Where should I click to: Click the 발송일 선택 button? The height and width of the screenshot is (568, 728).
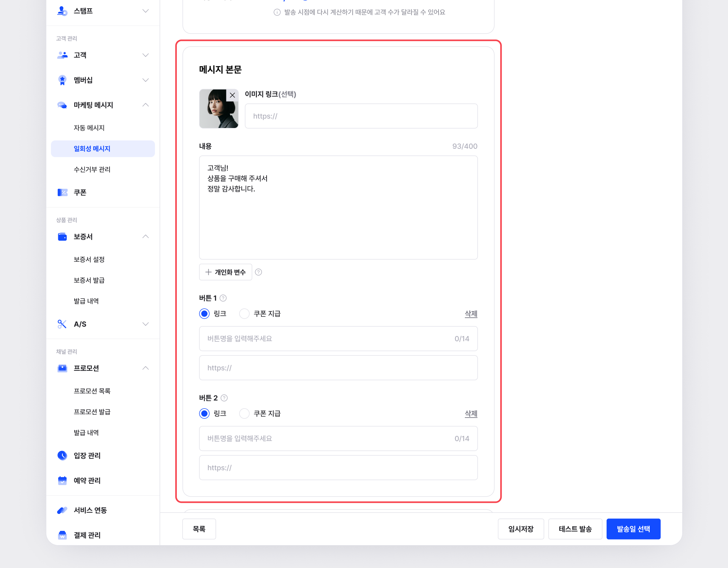coord(633,529)
